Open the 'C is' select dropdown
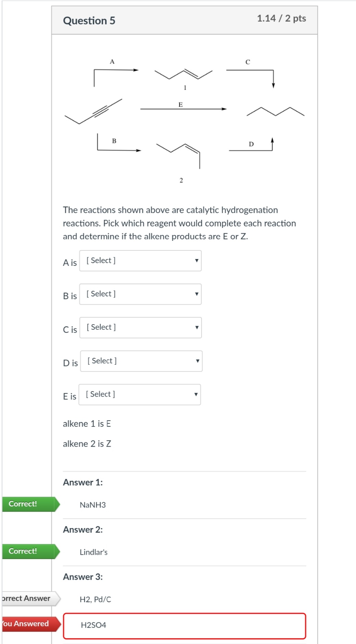 pos(141,328)
